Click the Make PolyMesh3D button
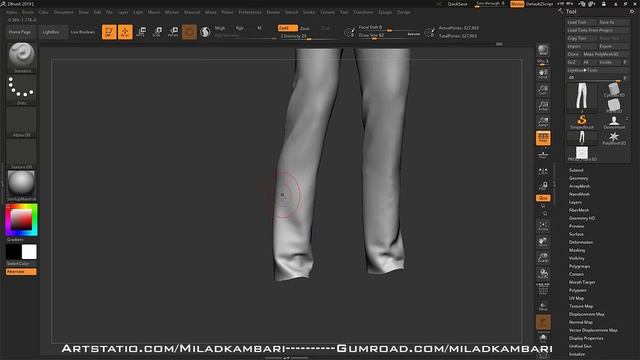 [605, 54]
